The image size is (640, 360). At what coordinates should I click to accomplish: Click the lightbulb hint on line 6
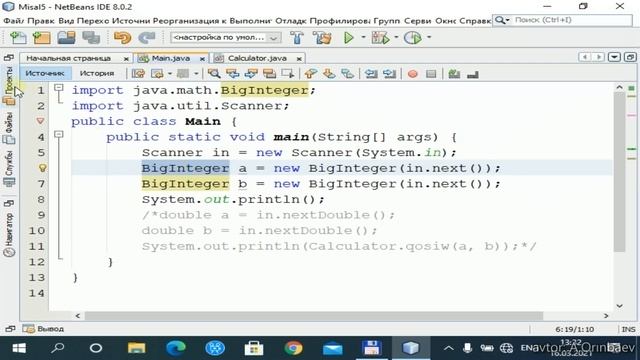42,168
